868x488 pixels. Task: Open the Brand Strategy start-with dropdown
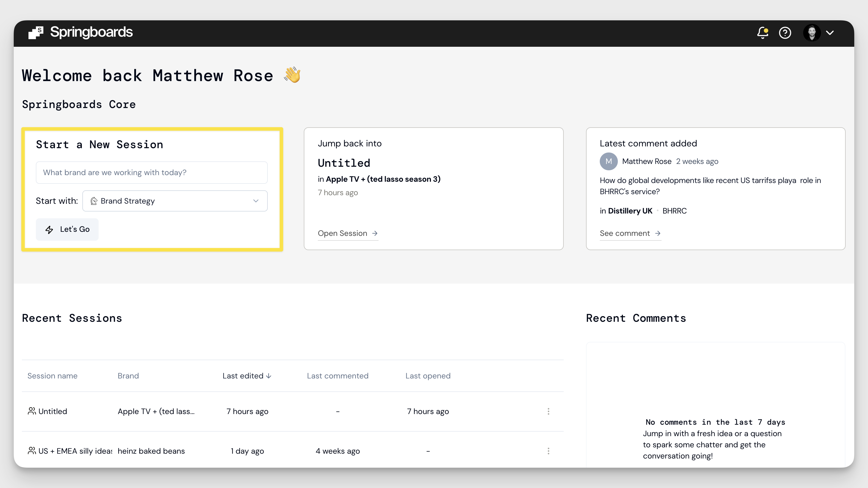pos(175,201)
